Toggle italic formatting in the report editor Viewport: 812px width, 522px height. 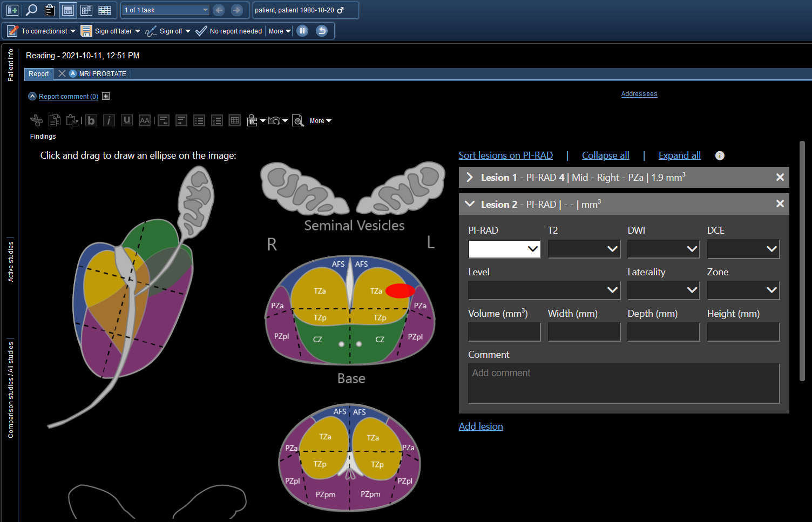tap(109, 120)
